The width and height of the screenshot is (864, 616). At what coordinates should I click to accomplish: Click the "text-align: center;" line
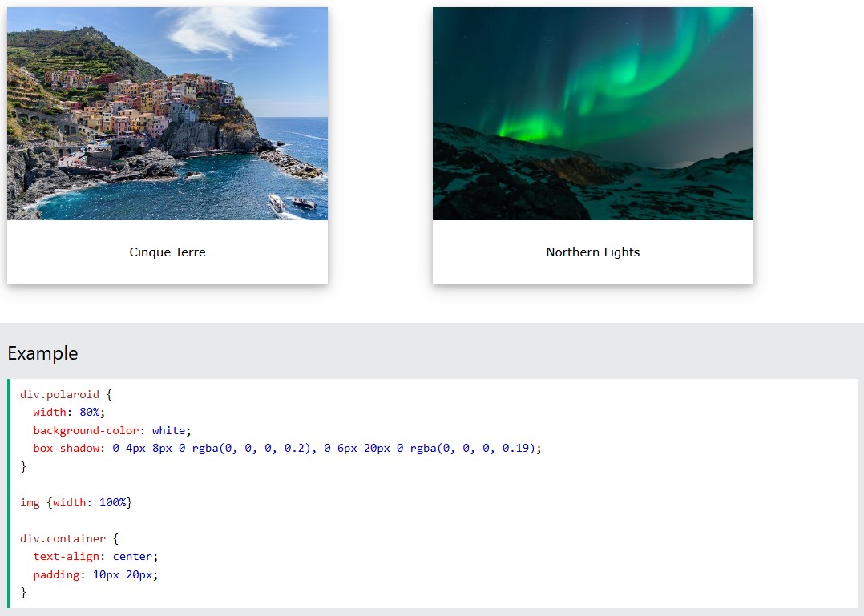click(x=95, y=557)
